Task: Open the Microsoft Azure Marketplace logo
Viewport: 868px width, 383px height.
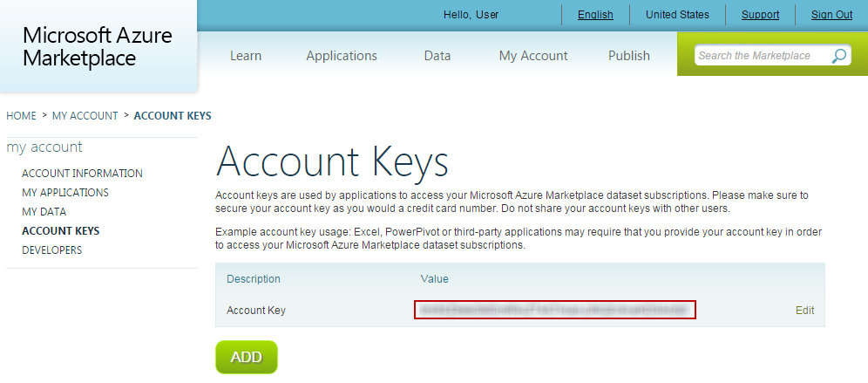Action: coord(98,46)
